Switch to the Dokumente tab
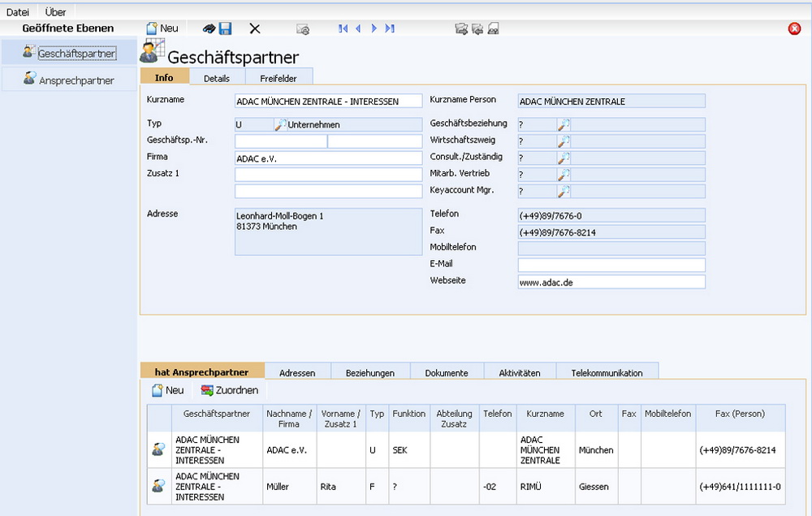 [x=446, y=373]
